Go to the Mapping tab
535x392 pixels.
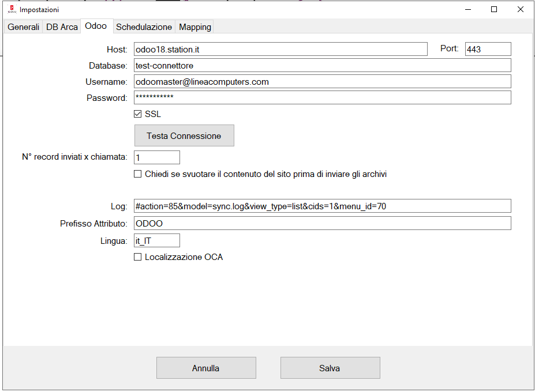[x=195, y=27]
